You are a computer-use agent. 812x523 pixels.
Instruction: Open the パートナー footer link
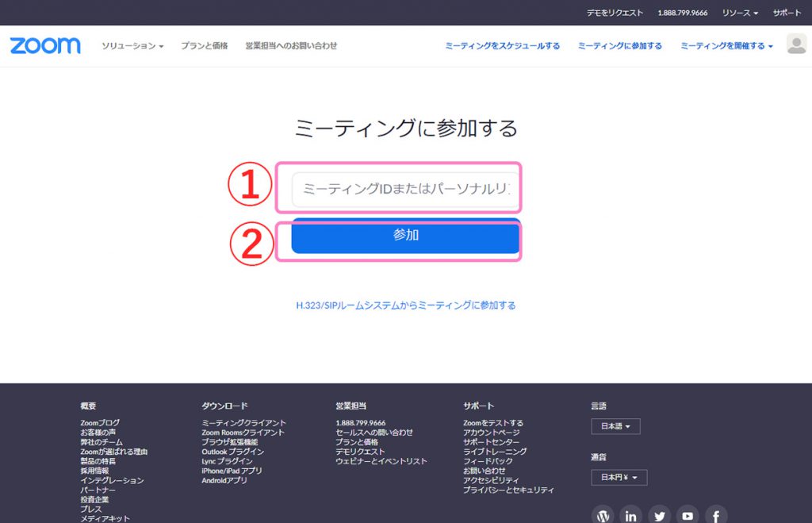pos(98,490)
